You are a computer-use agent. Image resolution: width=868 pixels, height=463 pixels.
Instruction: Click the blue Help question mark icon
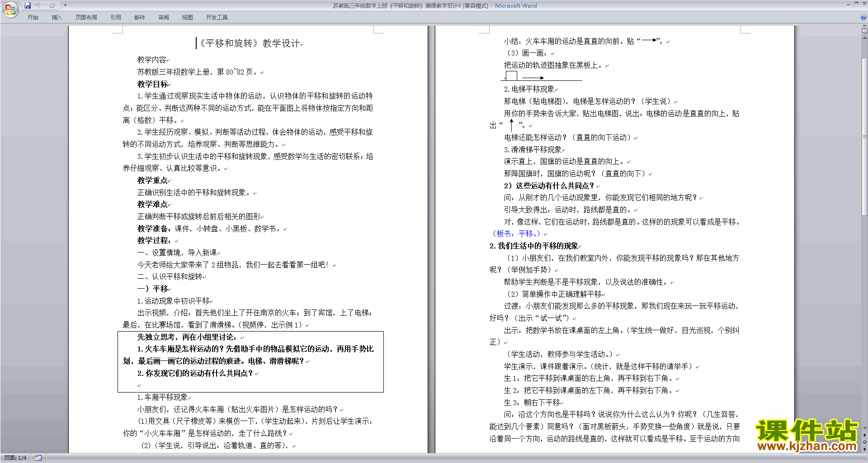point(863,18)
